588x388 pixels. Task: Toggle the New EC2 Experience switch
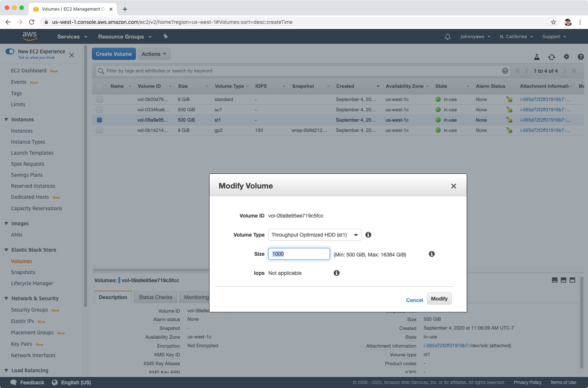pyautogui.click(x=10, y=51)
